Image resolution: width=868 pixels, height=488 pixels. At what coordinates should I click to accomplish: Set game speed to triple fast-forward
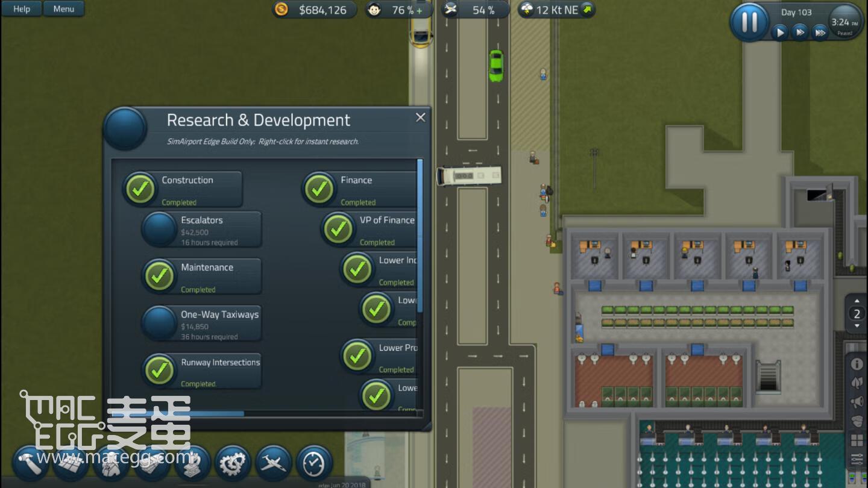click(x=819, y=32)
